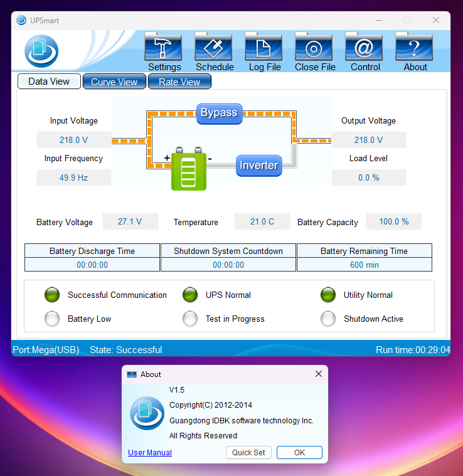This screenshot has width=463, height=476.
Task: Click the Inverter block in diagram
Action: [259, 166]
